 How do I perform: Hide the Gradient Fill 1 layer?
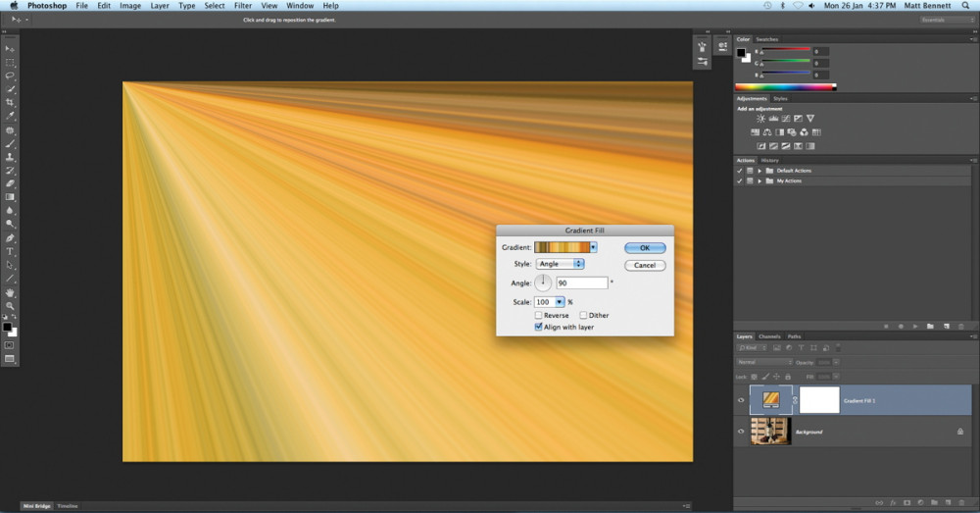(741, 400)
